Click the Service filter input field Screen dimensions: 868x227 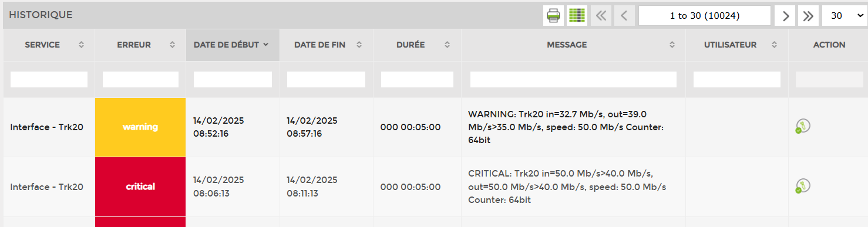[49, 79]
